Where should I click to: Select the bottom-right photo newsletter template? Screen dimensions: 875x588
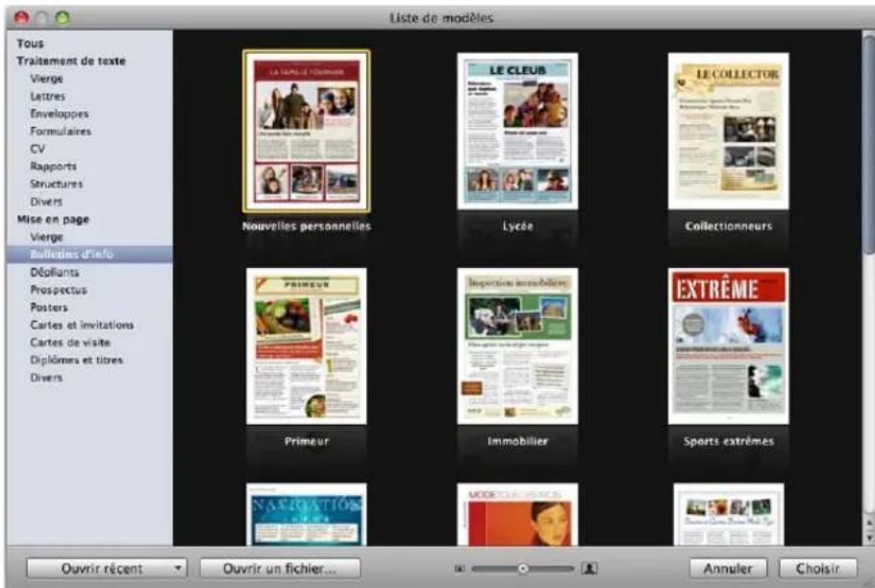coord(728,514)
